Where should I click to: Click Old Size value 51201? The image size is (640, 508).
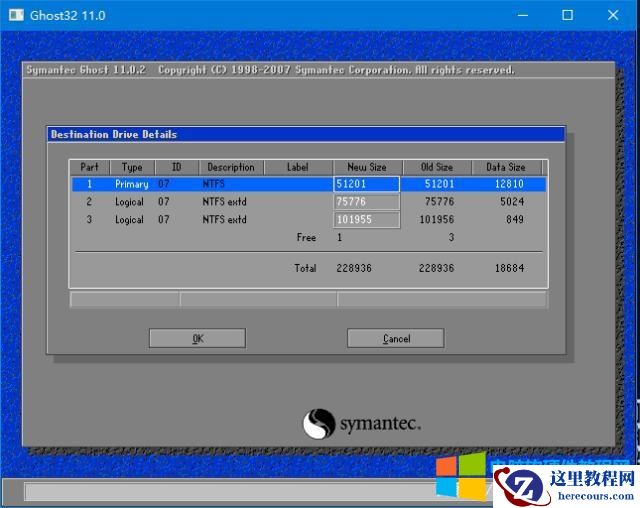[439, 184]
